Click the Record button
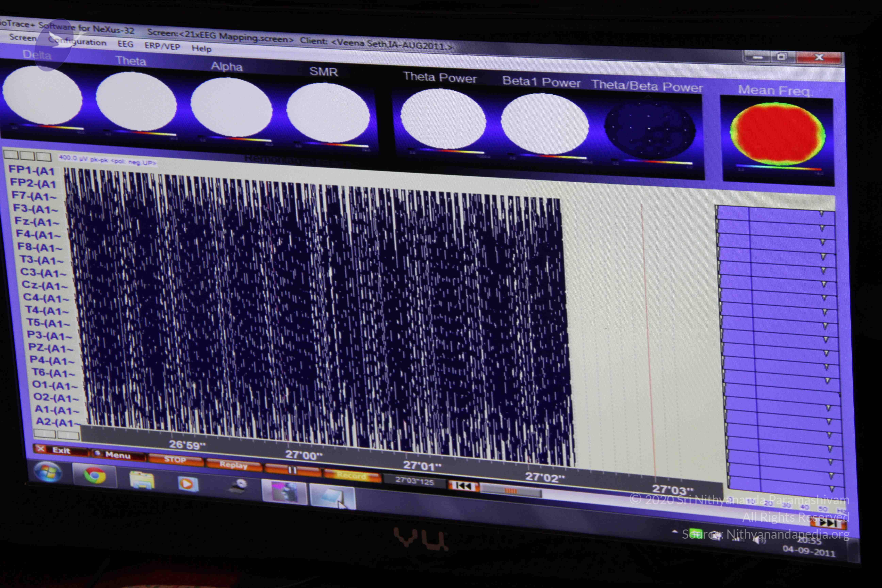Viewport: 882px width, 588px height. click(352, 476)
